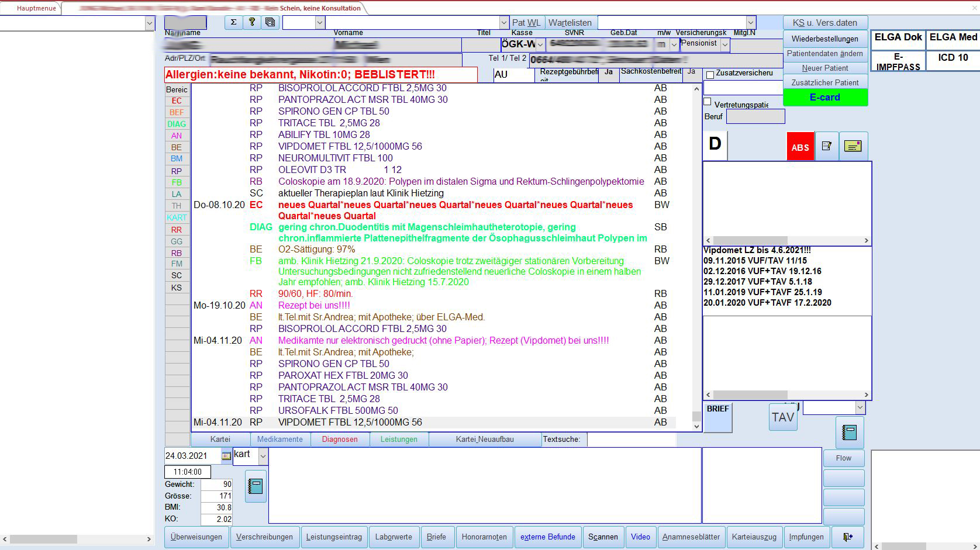
Task: Click the edit note pencil icon
Action: [827, 146]
